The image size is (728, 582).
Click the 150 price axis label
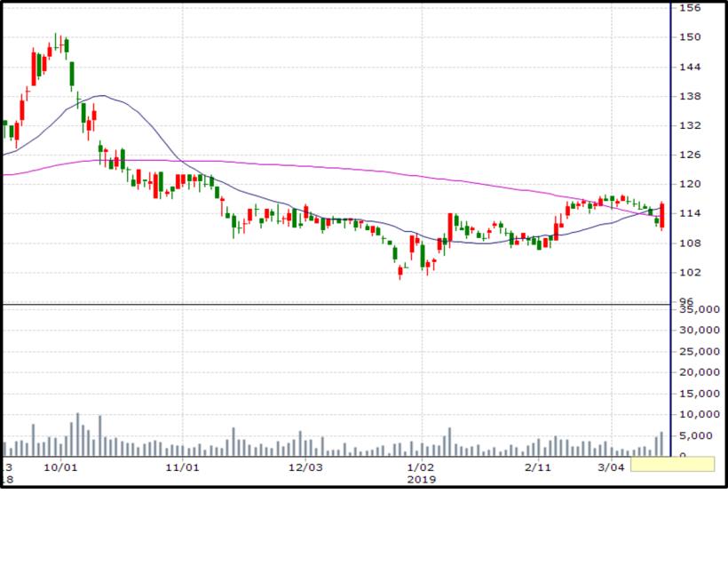pos(690,37)
